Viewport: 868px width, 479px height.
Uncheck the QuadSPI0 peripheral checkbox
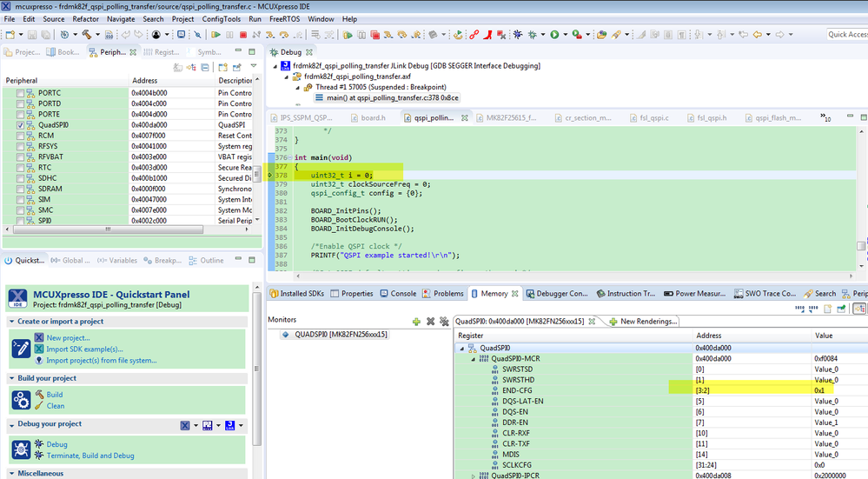click(x=20, y=125)
